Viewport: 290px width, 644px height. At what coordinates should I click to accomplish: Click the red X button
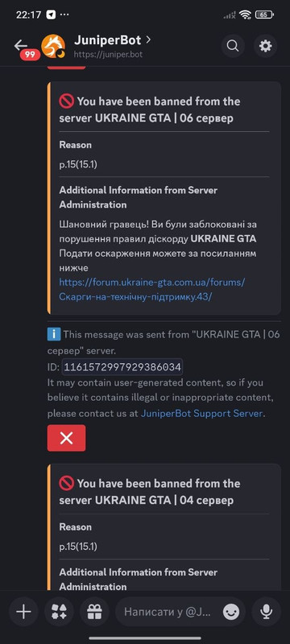pos(67,438)
